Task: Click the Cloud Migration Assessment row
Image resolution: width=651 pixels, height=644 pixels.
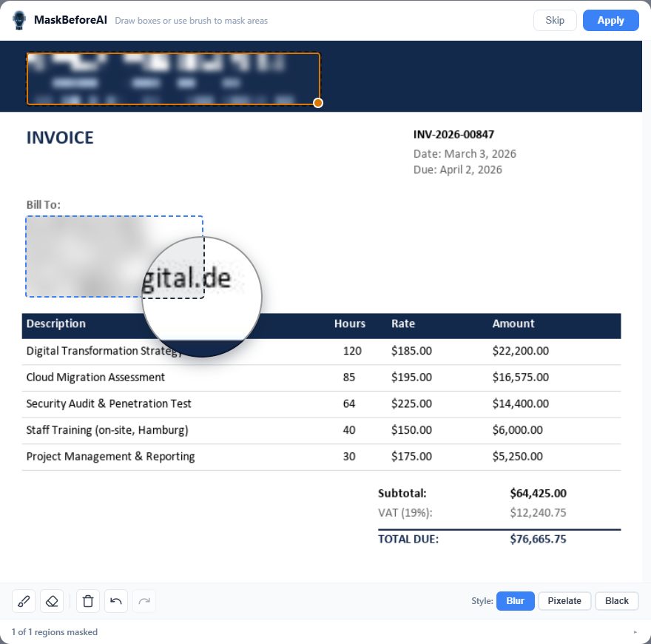Action: click(x=96, y=378)
